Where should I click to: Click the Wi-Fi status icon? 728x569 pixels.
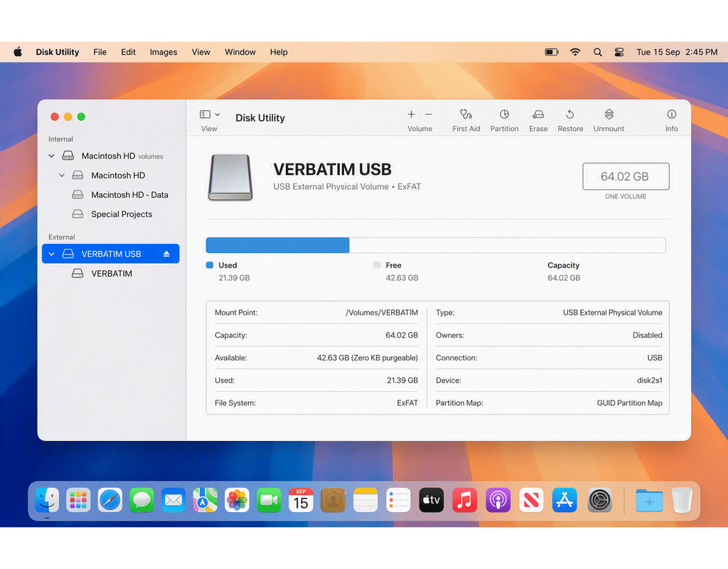575,52
